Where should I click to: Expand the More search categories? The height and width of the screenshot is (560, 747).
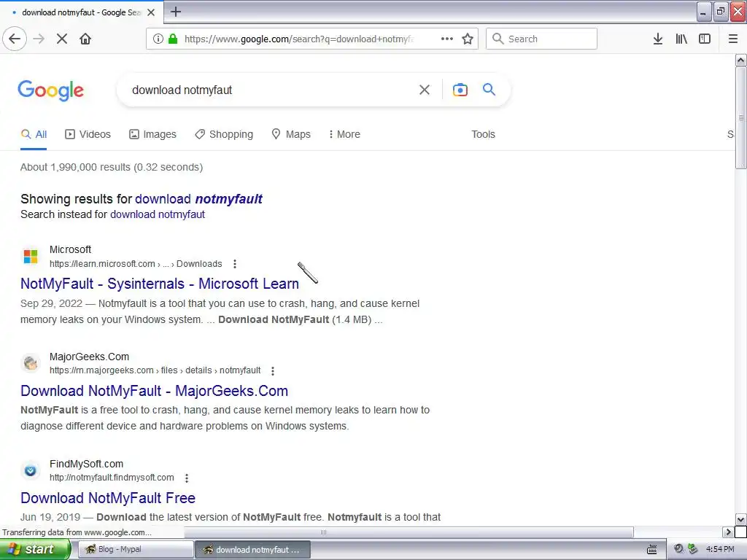pos(344,134)
